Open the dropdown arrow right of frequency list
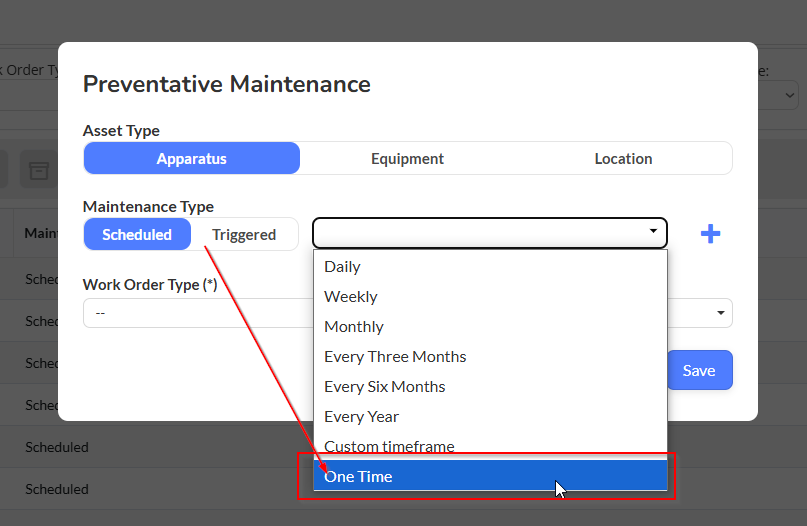807x526 pixels. click(x=721, y=313)
